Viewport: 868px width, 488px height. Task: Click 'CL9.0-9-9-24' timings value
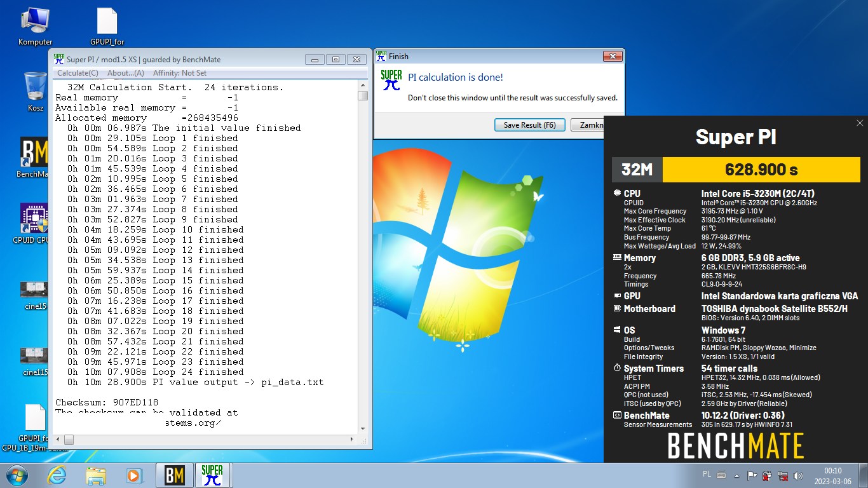point(722,284)
